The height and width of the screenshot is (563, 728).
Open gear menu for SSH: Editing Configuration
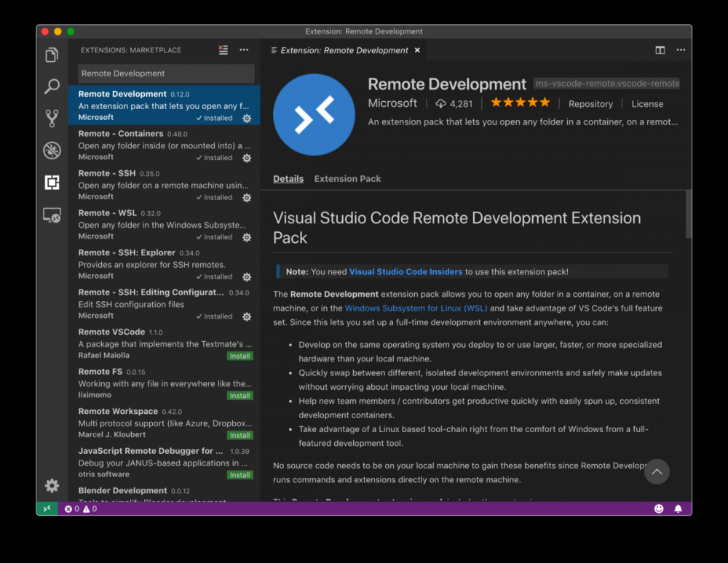tap(247, 316)
